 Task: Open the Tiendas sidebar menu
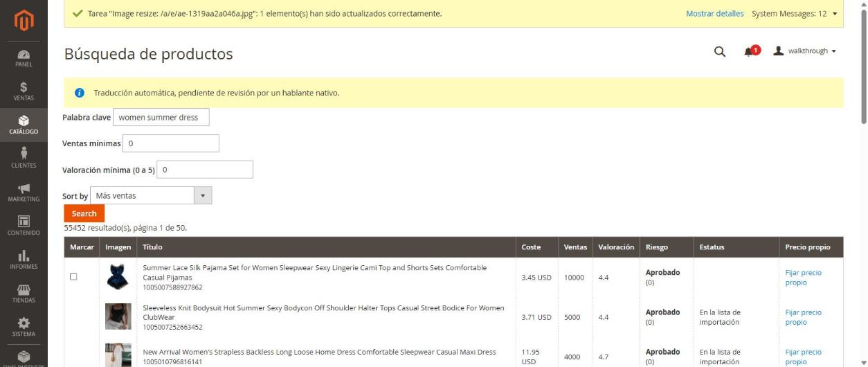coord(24,294)
